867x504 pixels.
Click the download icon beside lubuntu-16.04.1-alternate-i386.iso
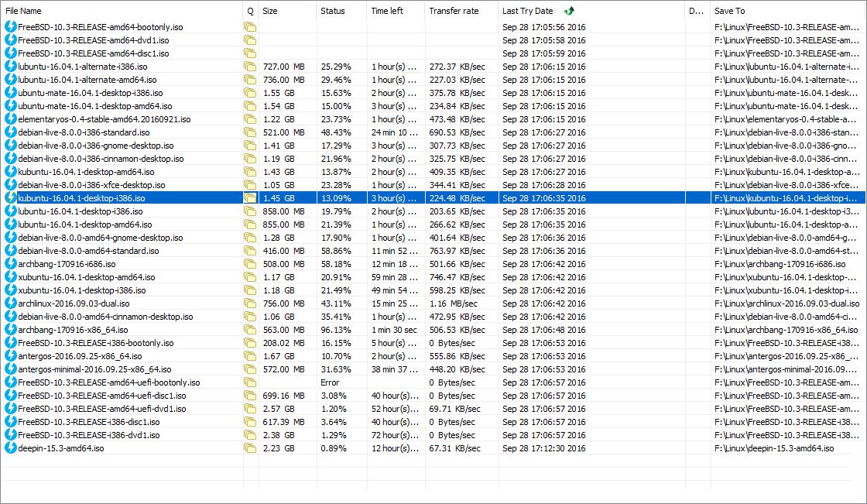pos(11,66)
